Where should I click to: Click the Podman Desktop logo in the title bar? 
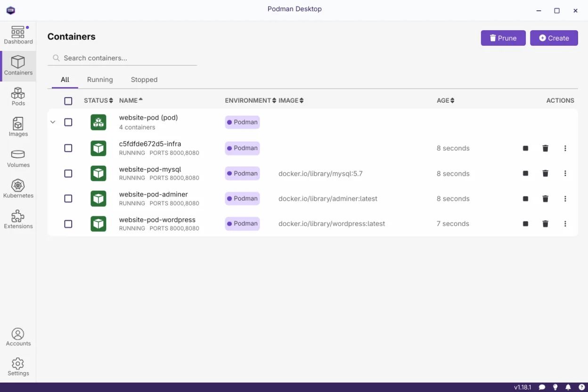[x=11, y=10]
